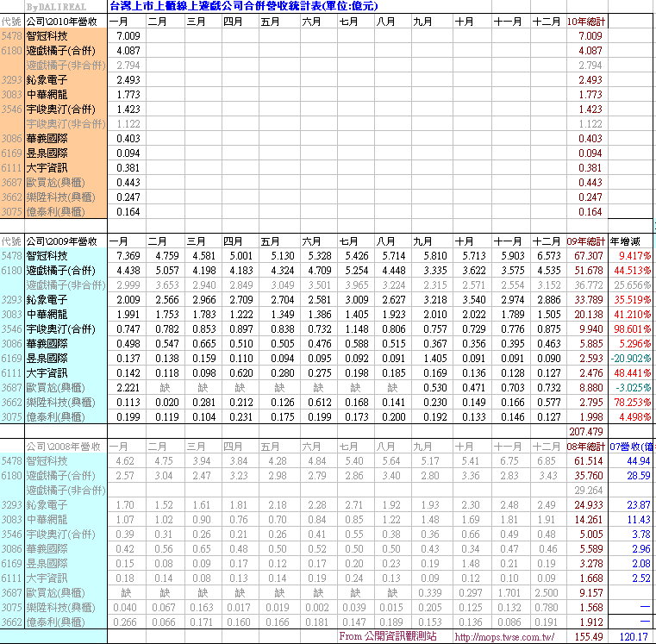The height and width of the screenshot is (644, 656).
Task: Click the ByDALIREAL author label
Action: (56, 7)
